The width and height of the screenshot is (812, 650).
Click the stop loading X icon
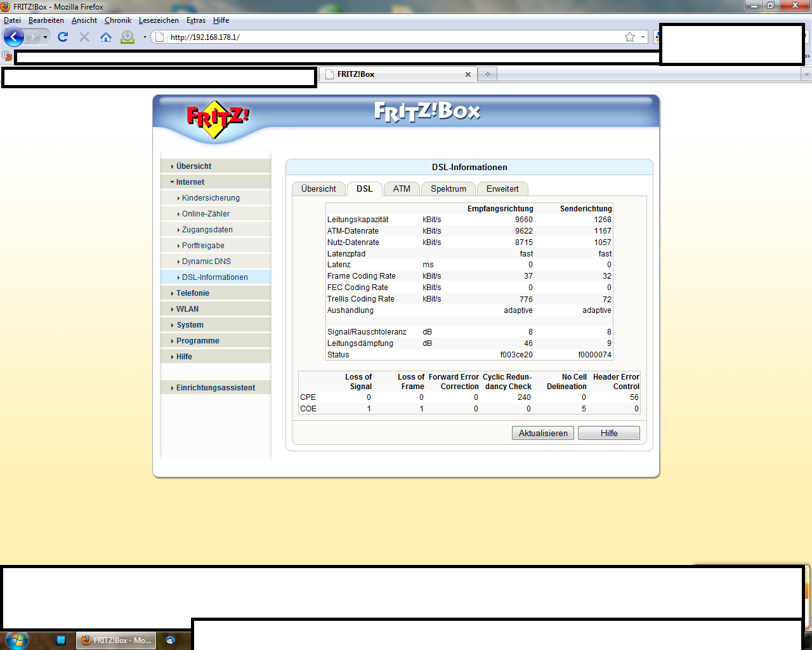pyautogui.click(x=84, y=37)
